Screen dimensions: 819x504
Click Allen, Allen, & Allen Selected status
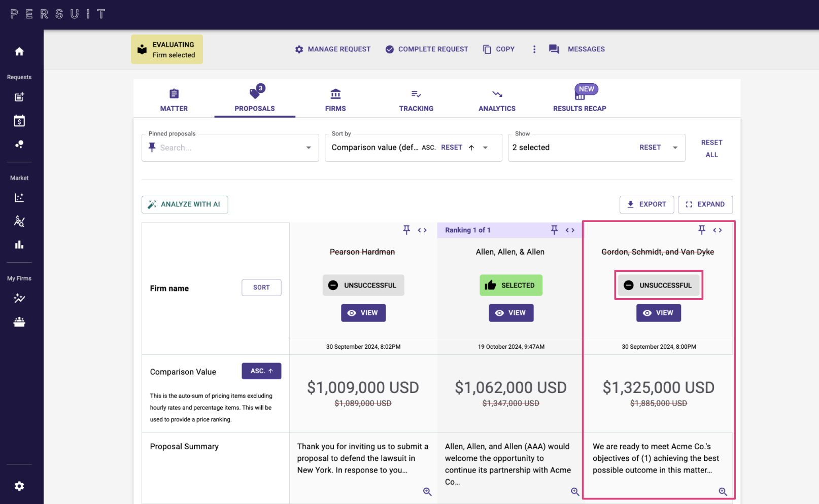[x=511, y=285]
